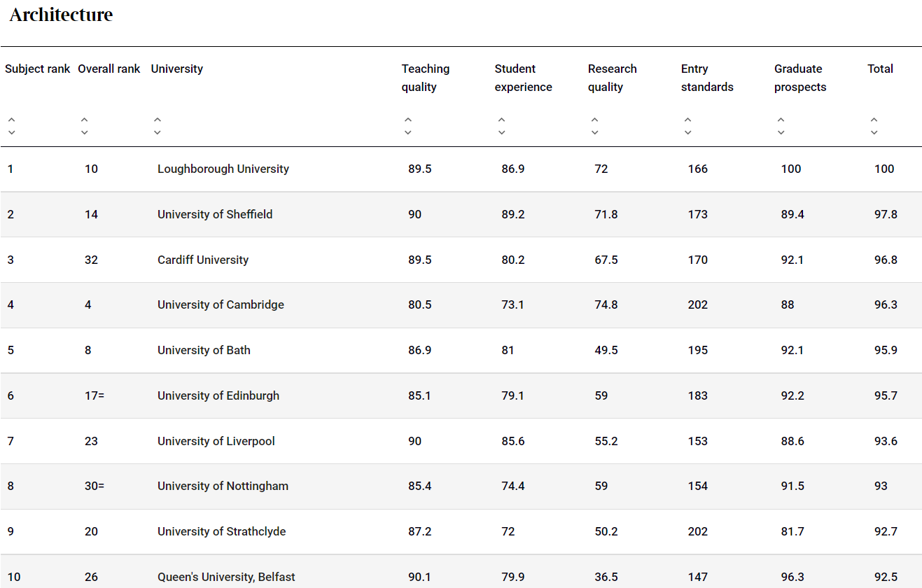Screen dimensions: 922x588
Task: Sort Total column ascending with up arrow
Action: coord(874,120)
